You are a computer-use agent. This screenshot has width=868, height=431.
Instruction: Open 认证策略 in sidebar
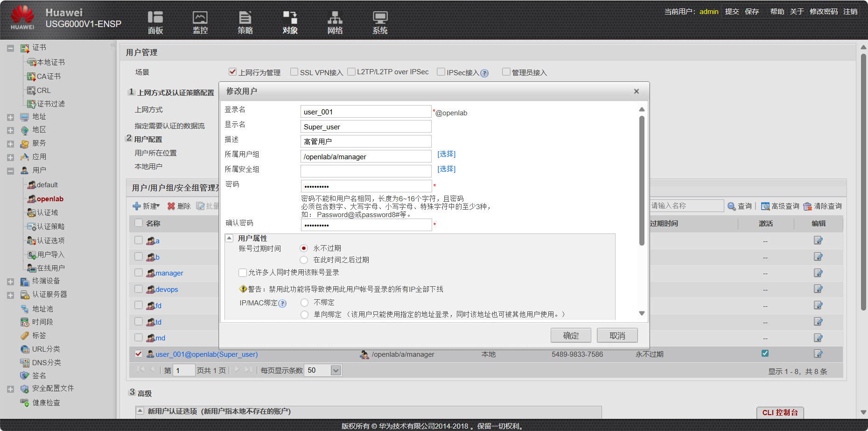[x=51, y=226]
